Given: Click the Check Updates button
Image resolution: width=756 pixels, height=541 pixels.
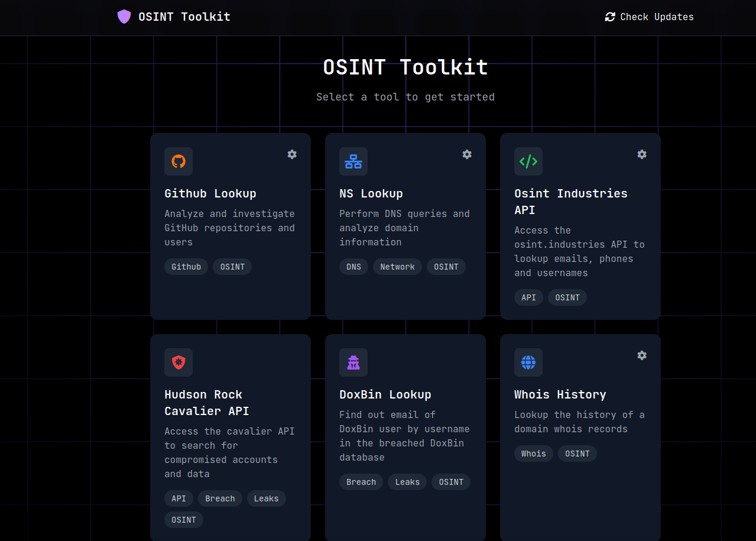Looking at the screenshot, I should pyautogui.click(x=649, y=17).
